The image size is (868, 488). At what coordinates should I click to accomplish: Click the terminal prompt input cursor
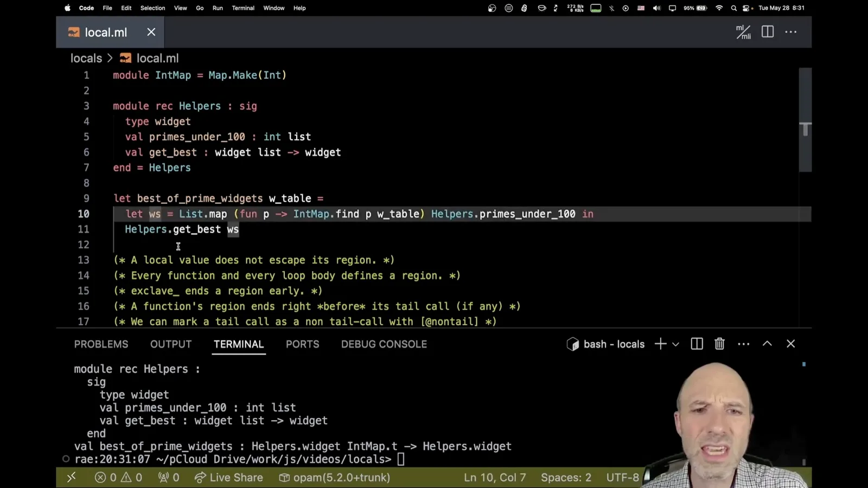401,459
